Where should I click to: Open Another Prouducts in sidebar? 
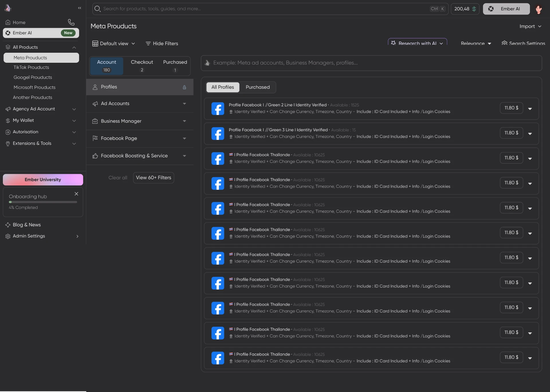32,97
